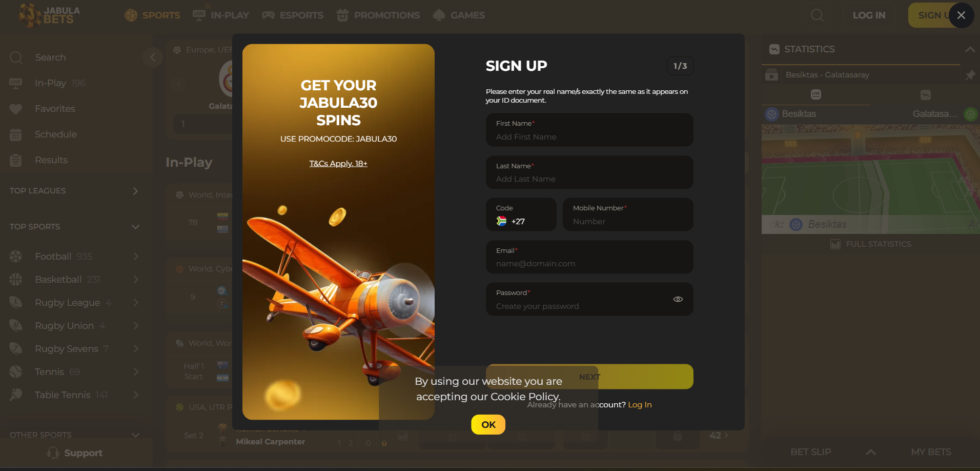Toggle password visibility eye icon
This screenshot has height=471, width=980.
[x=678, y=299]
